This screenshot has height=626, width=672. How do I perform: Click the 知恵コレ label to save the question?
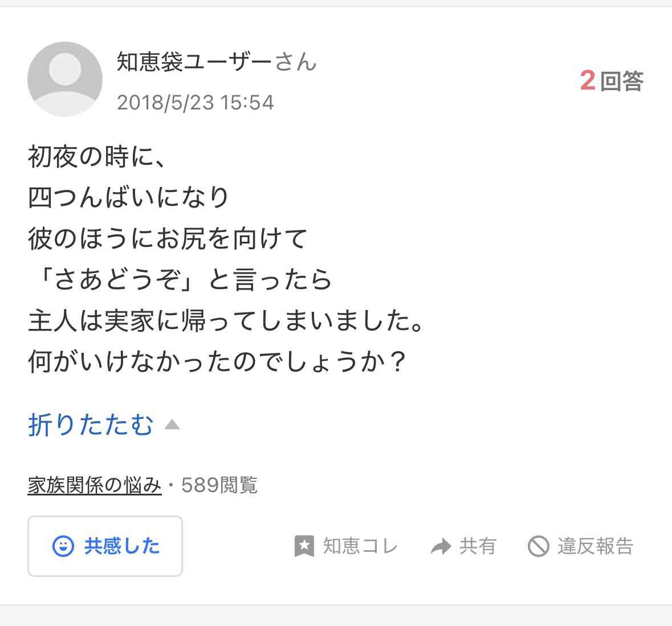359,546
